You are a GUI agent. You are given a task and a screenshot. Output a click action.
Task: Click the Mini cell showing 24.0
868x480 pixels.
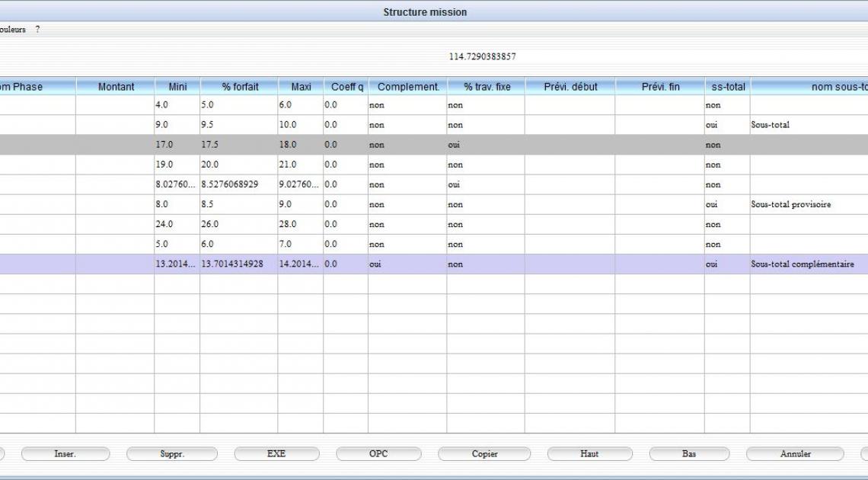tap(177, 224)
